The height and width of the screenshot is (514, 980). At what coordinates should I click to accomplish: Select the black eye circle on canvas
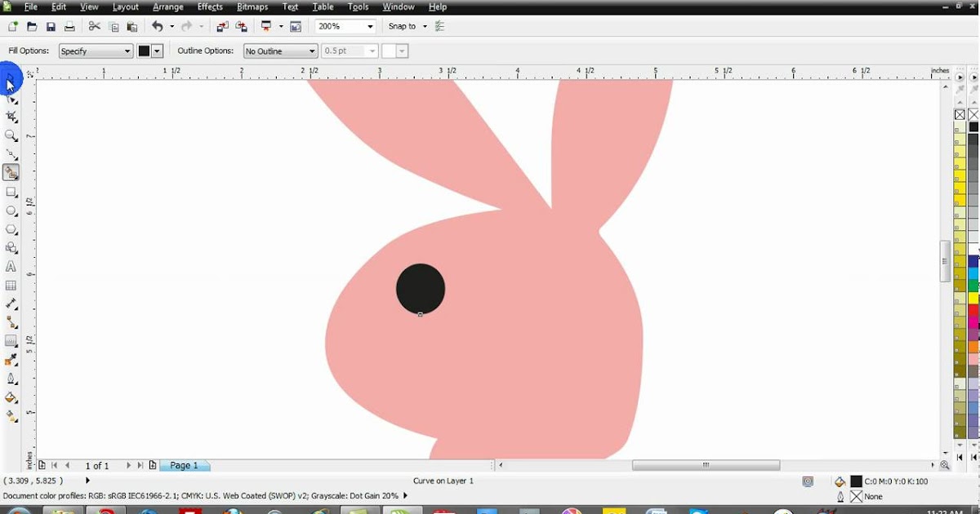(x=421, y=289)
